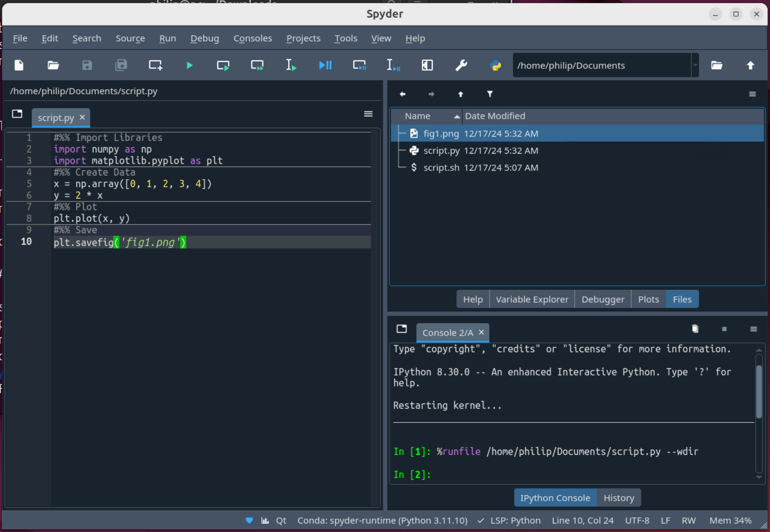Open Preferences with the wrench icon
770x532 pixels.
coord(461,65)
